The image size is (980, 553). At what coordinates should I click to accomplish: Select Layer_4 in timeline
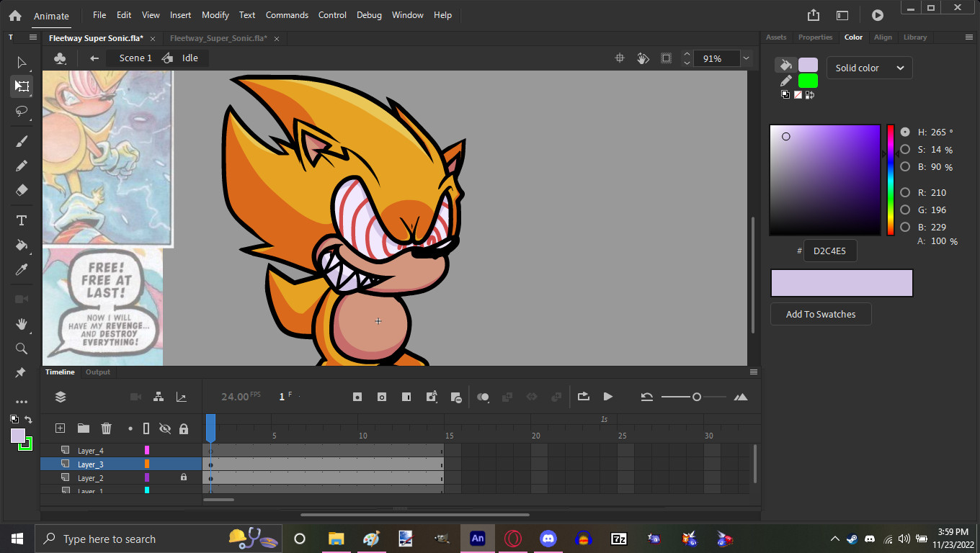[x=91, y=451]
